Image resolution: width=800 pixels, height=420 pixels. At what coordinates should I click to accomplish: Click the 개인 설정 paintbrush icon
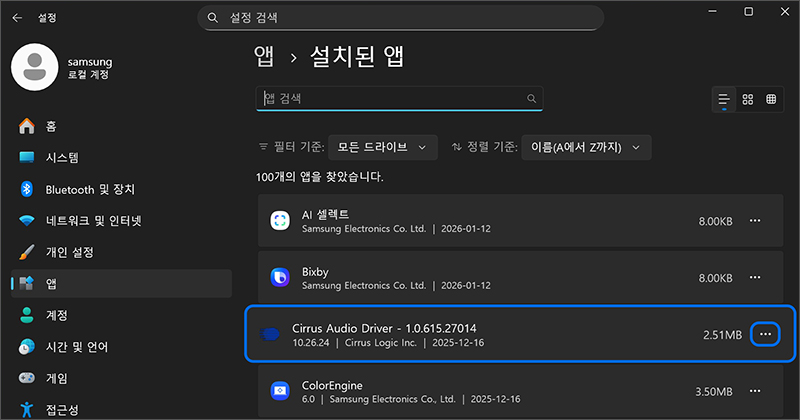coord(27,252)
